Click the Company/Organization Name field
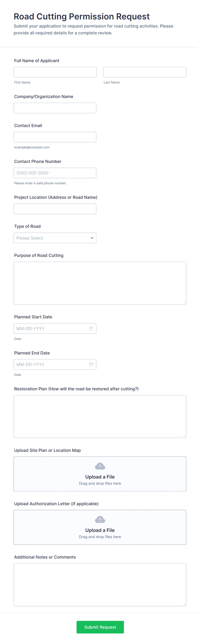Image resolution: width=198 pixels, height=644 pixels. click(x=55, y=108)
